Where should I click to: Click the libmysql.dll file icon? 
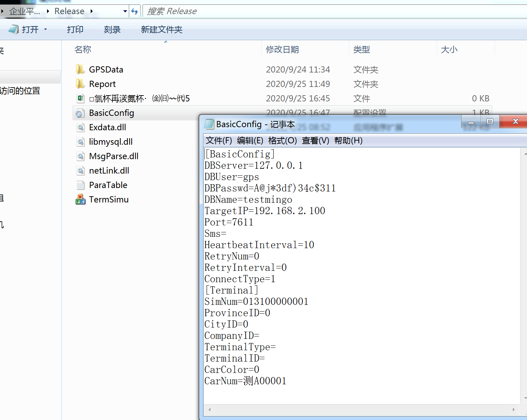click(80, 142)
